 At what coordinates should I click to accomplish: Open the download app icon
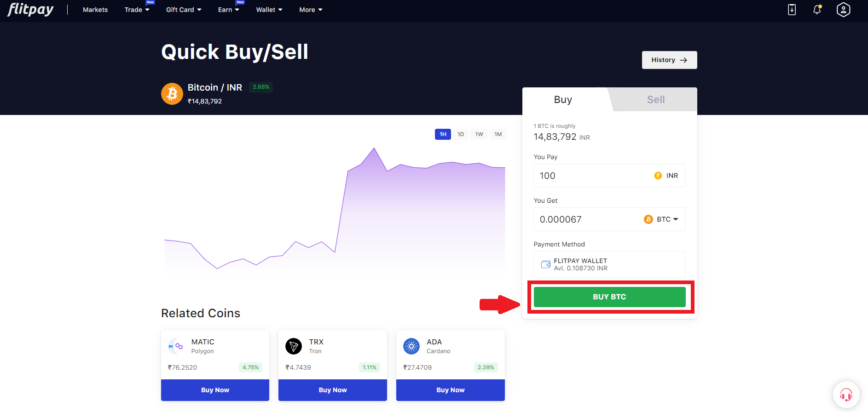(792, 10)
